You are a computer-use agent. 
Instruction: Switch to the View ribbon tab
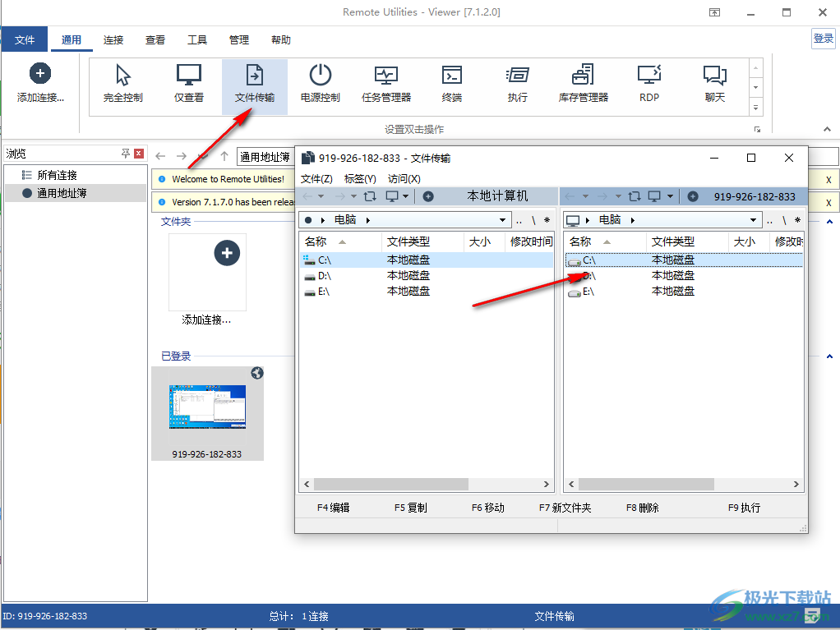click(x=155, y=39)
